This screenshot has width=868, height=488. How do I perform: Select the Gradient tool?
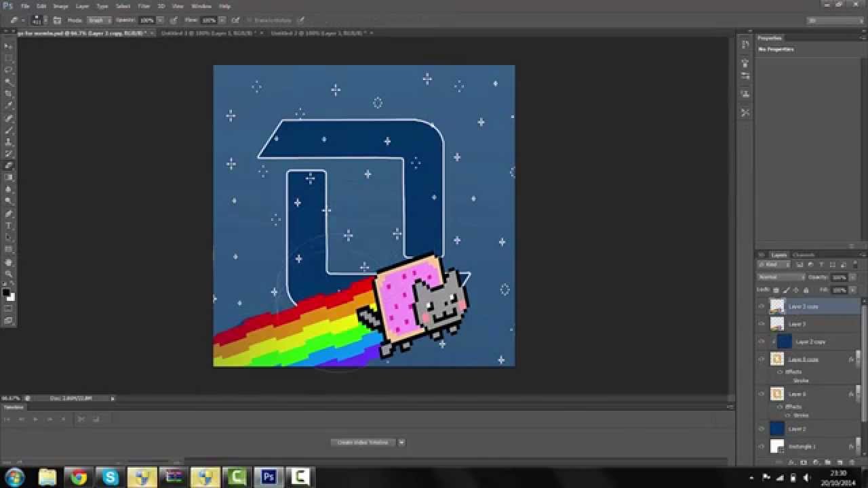pyautogui.click(x=9, y=178)
